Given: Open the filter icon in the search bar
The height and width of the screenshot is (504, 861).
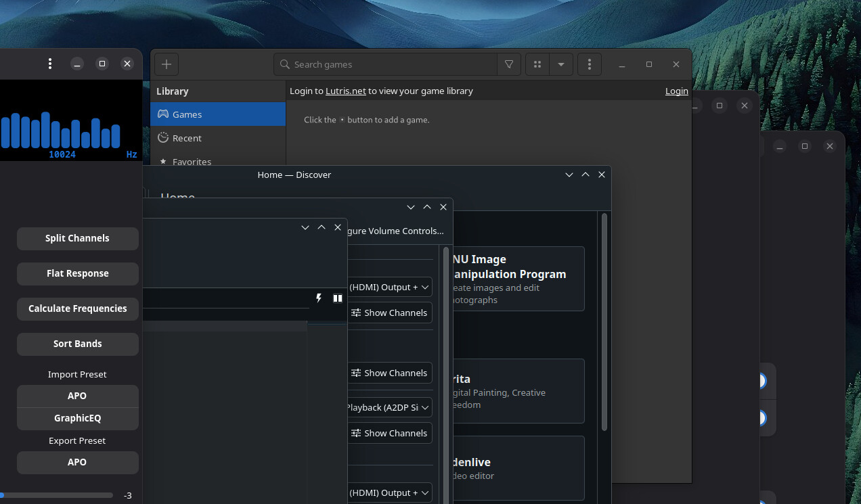Looking at the screenshot, I should coord(508,64).
